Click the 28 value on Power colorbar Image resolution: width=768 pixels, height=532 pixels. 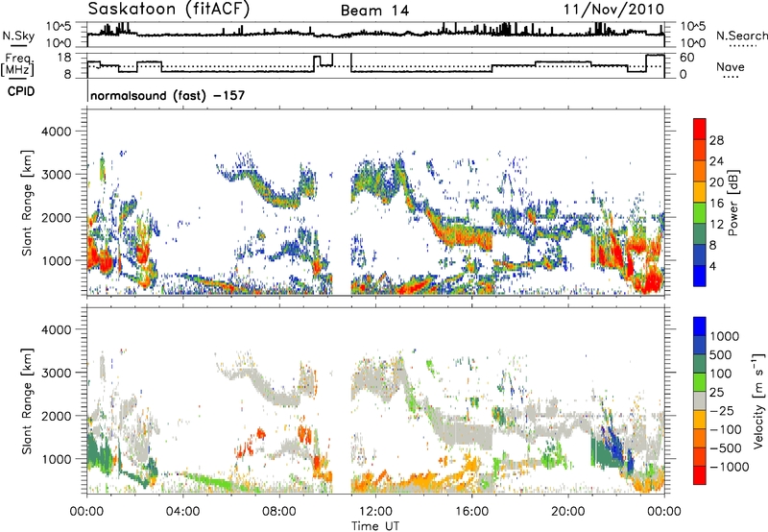716,140
